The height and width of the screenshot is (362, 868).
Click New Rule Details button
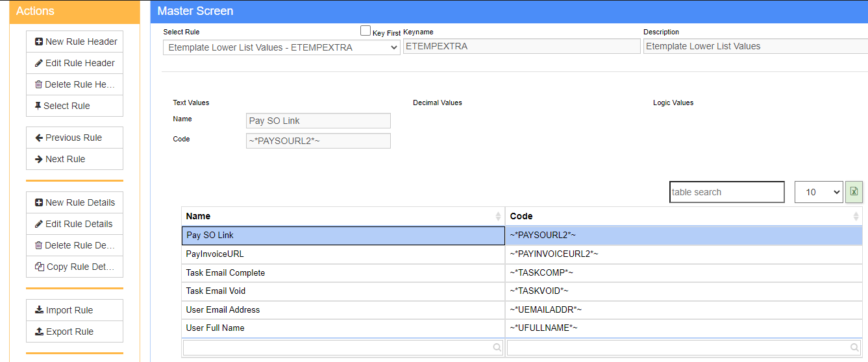coord(75,202)
